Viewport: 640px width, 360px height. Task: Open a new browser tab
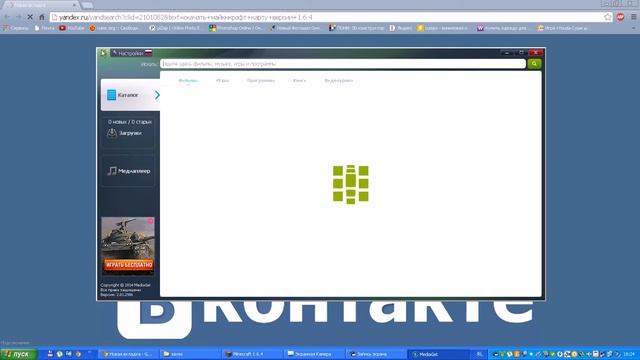pos(87,5)
